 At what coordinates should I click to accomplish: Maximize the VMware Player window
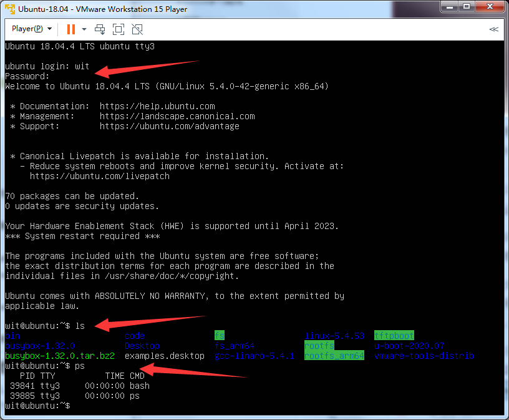467,7
